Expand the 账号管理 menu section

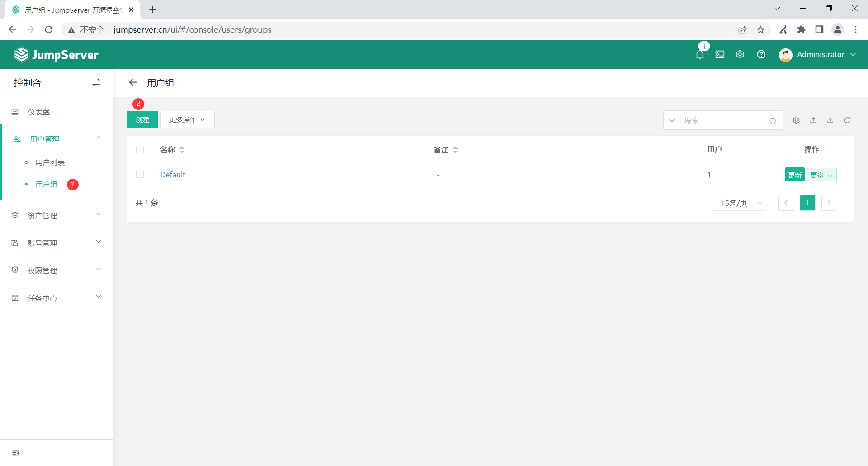coord(57,243)
